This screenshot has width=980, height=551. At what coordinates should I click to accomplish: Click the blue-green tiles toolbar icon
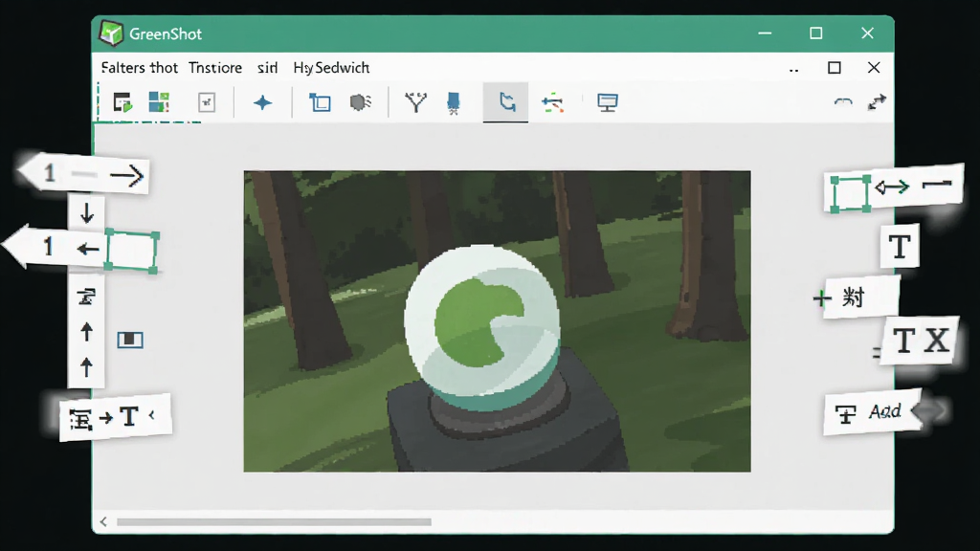click(159, 101)
